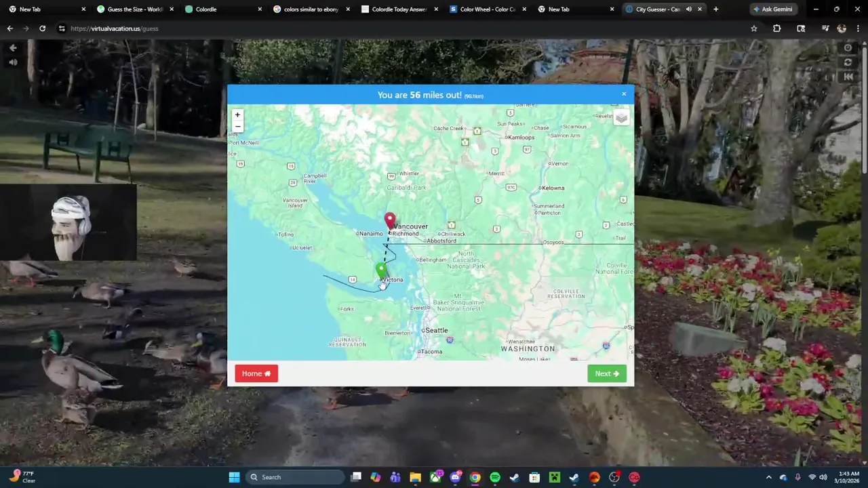
Task: Open Windows Start menu
Action: 234,477
